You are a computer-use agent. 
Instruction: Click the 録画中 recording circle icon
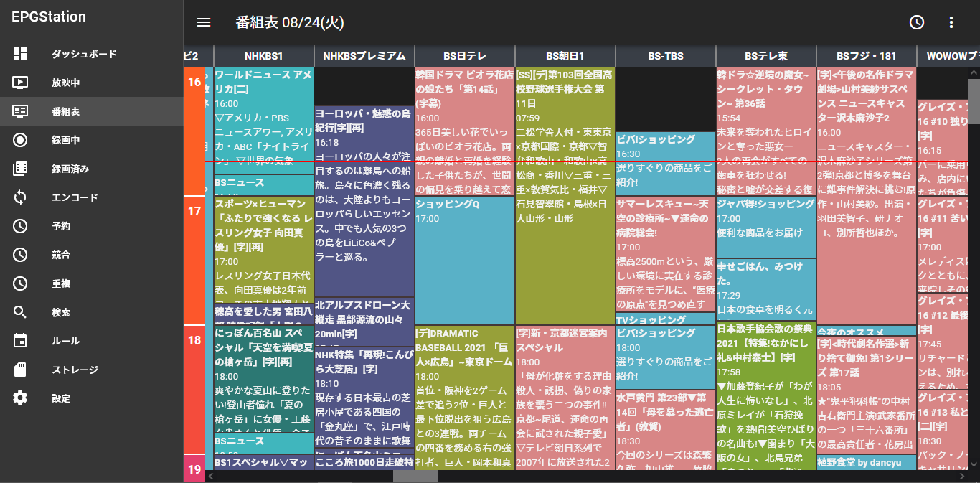tap(20, 140)
